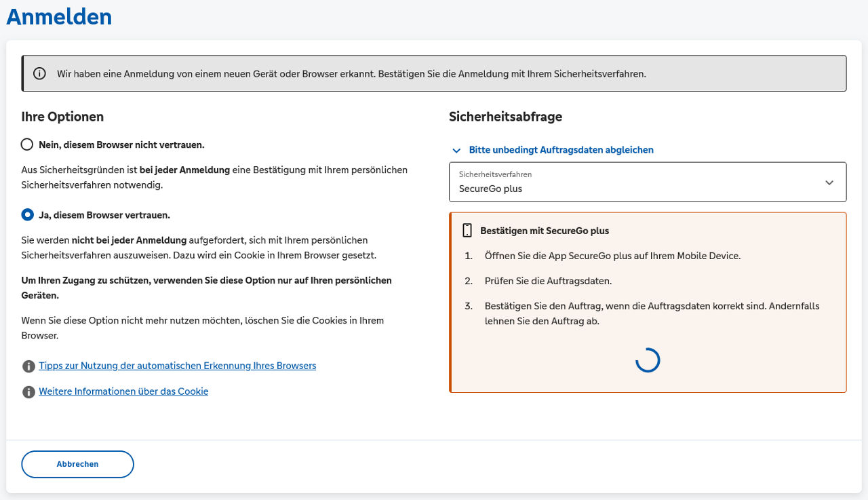Open the "Tipps zur Nutzung" browser recognition link

tap(178, 366)
